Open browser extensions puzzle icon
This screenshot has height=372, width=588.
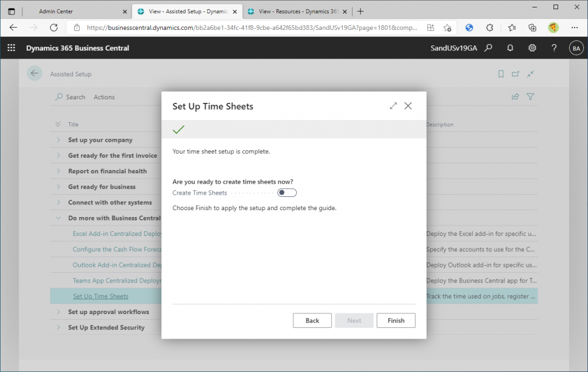point(490,28)
